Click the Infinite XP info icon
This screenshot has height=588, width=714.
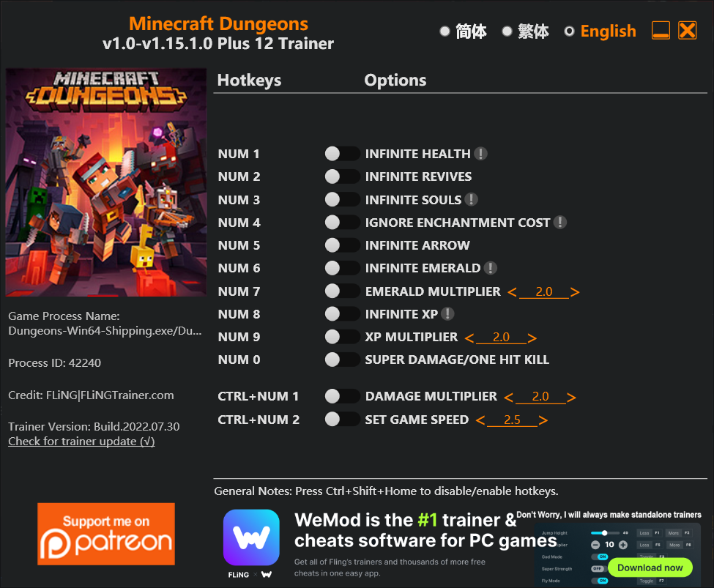(x=447, y=314)
